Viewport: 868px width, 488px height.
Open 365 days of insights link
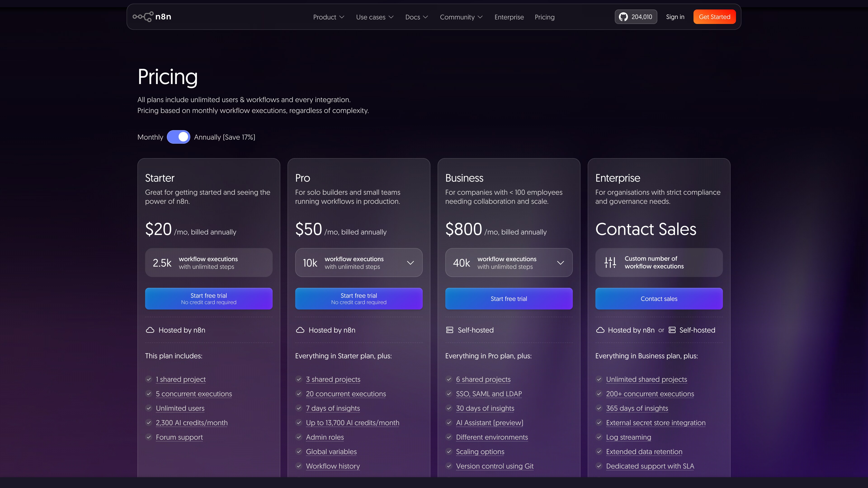point(637,408)
